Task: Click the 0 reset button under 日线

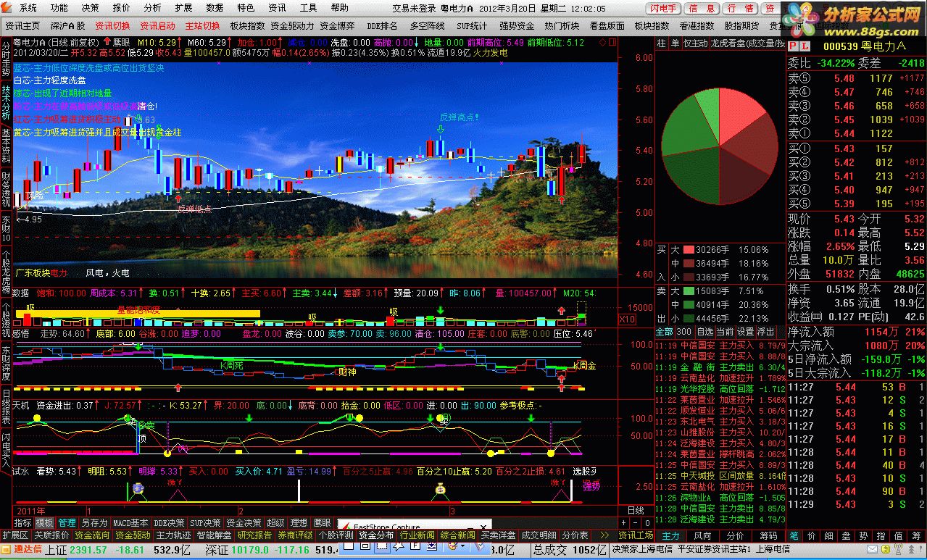Action: [x=646, y=522]
